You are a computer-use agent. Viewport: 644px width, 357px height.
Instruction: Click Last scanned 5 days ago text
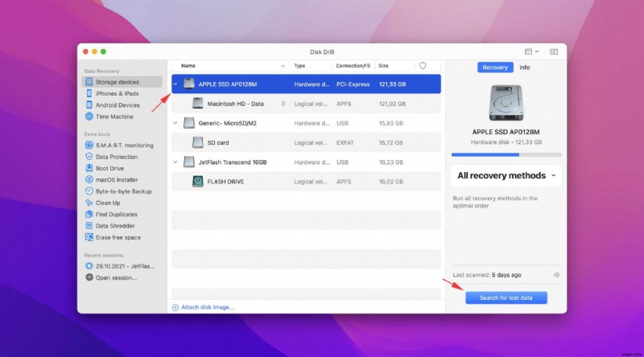(487, 275)
